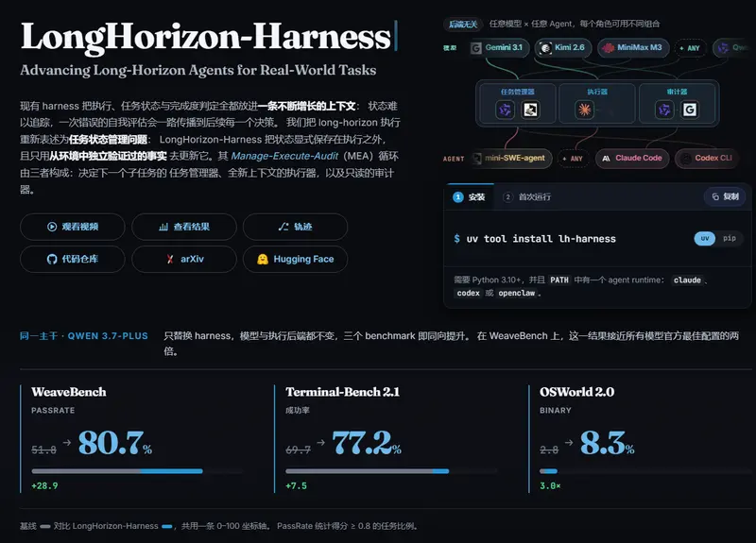Click the WeaveBench card heading
This screenshot has width=756, height=543.
pos(69,392)
